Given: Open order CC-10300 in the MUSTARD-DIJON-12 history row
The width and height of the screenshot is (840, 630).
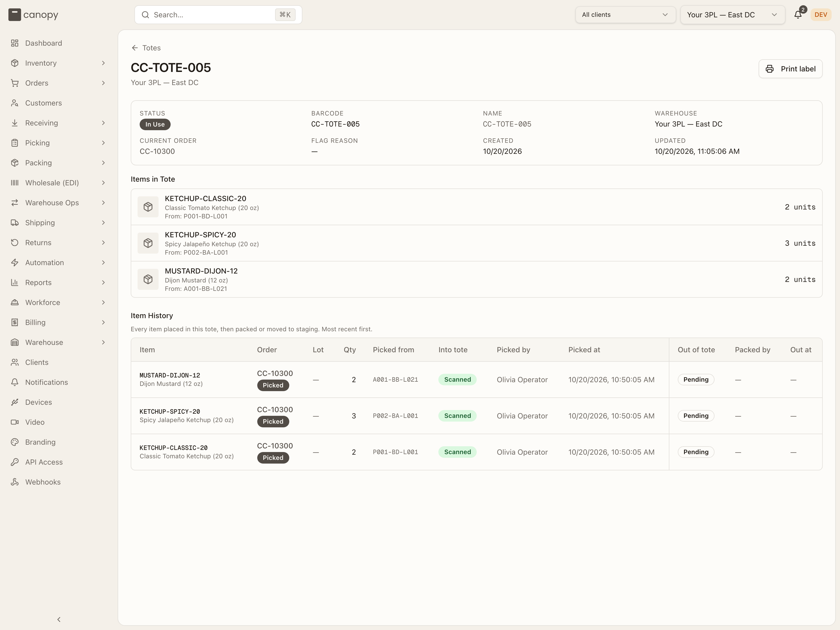Looking at the screenshot, I should [275, 373].
